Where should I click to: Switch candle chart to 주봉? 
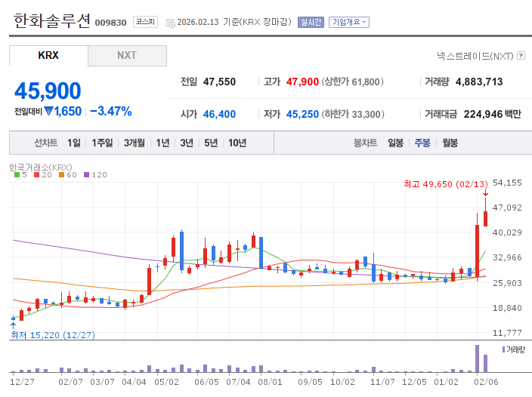(422, 143)
